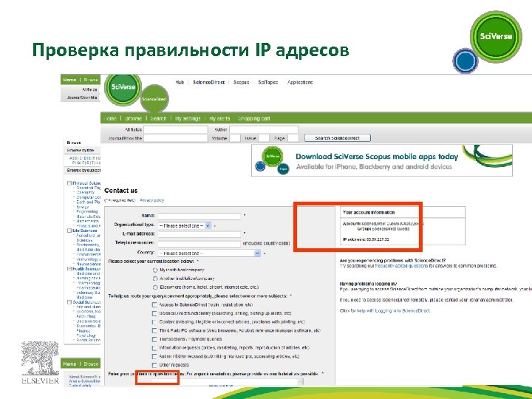532x399 pixels.
Task: Check the Third Party PC software checkbox
Action: [x=154, y=330]
